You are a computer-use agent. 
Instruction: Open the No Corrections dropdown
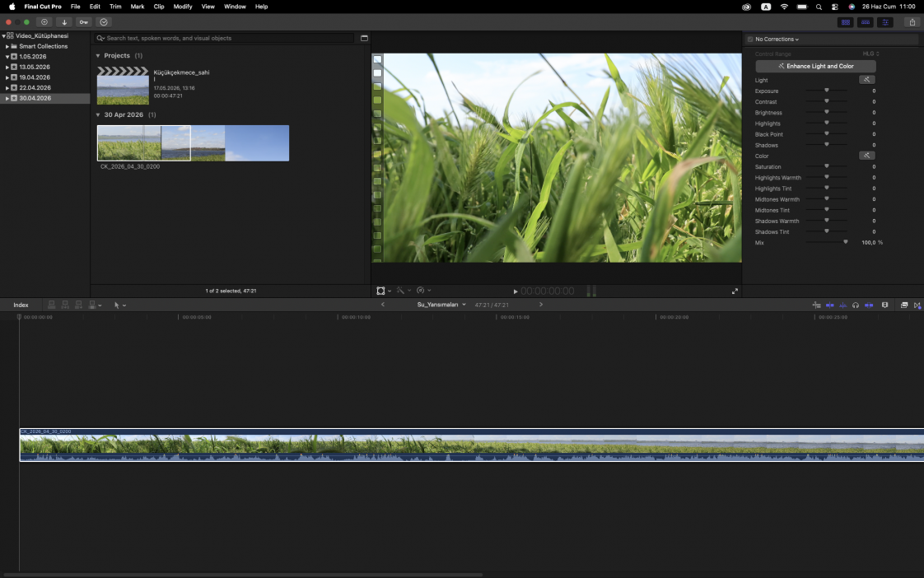tap(777, 39)
